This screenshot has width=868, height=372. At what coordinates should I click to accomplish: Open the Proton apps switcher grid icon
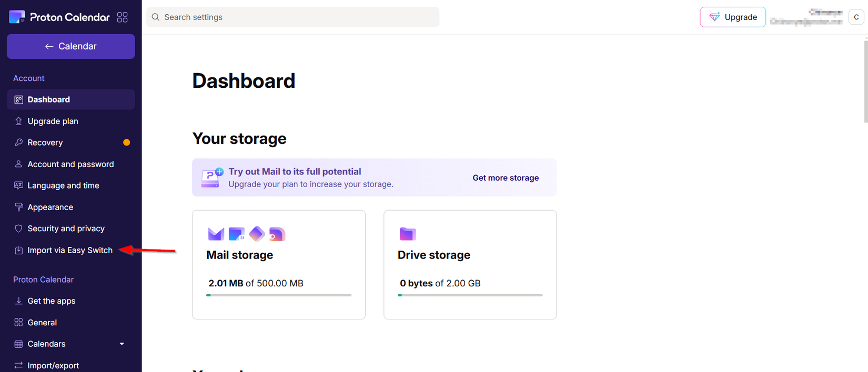click(122, 17)
